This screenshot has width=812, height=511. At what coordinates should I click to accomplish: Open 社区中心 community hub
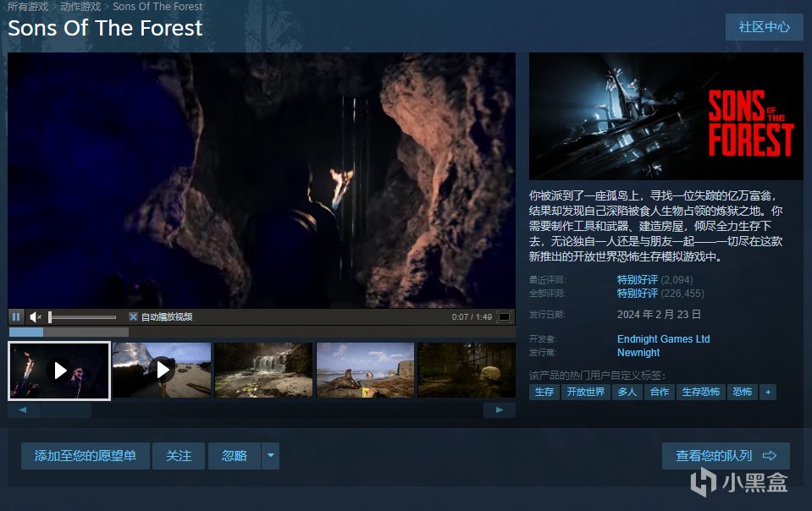[x=764, y=27]
